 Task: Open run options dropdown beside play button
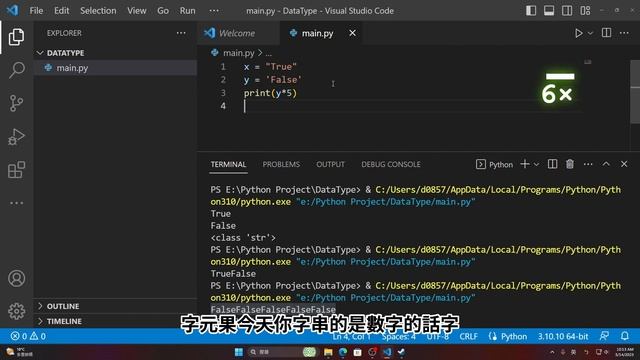[x=590, y=33]
